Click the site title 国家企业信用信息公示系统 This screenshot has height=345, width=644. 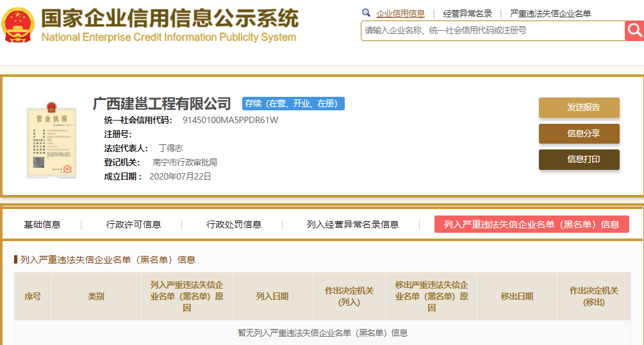point(170,18)
